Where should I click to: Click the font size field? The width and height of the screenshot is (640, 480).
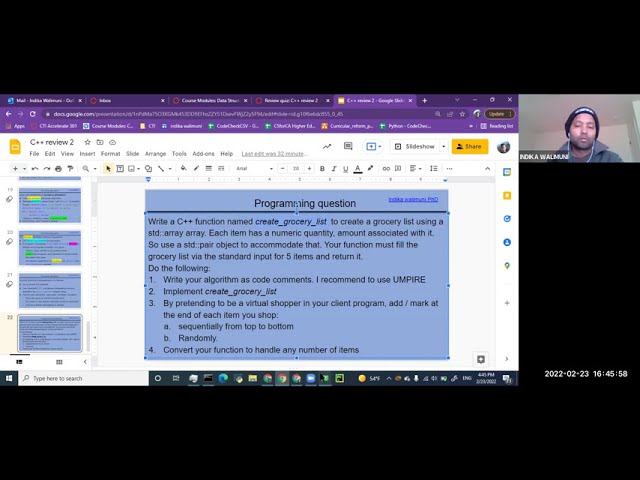click(296, 169)
